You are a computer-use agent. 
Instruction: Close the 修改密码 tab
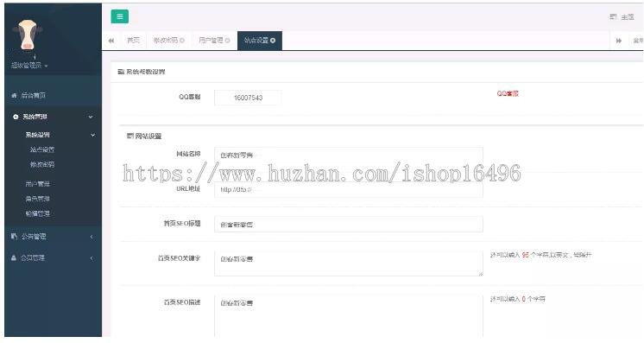coord(182,41)
